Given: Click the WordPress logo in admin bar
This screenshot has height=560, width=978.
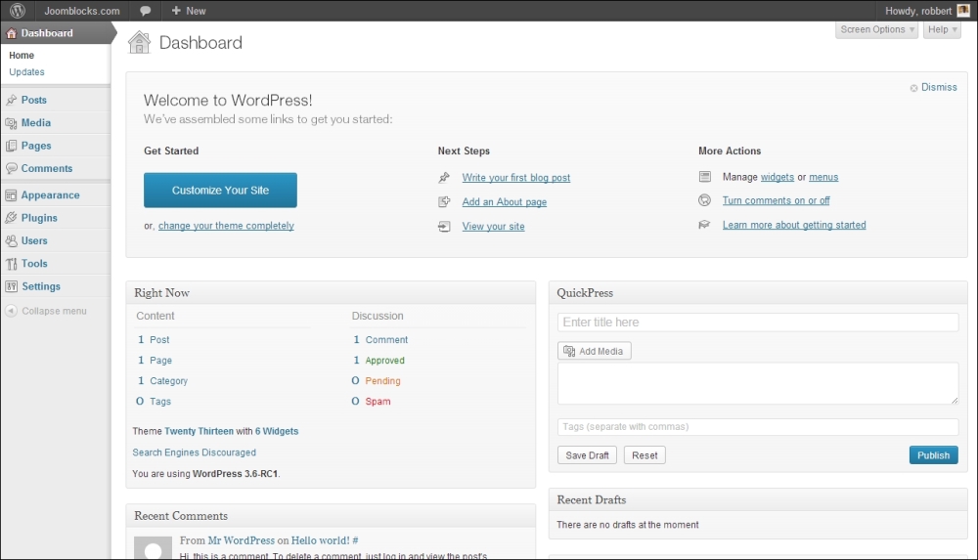Looking at the screenshot, I should tap(18, 11).
